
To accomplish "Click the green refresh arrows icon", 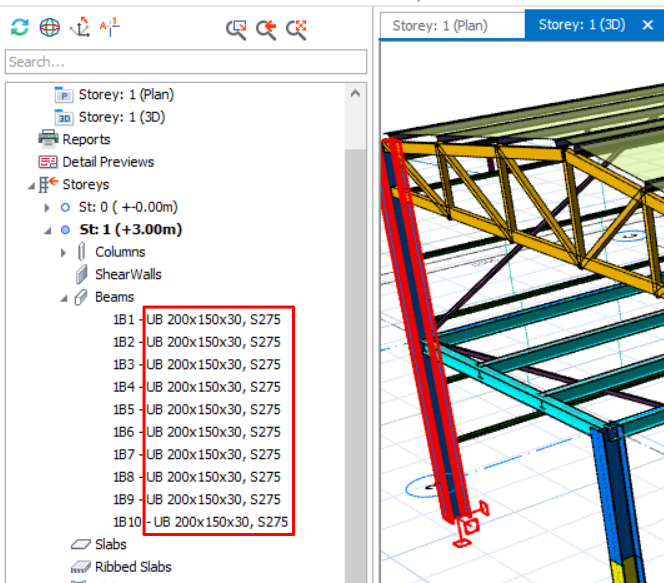I will pos(20,28).
